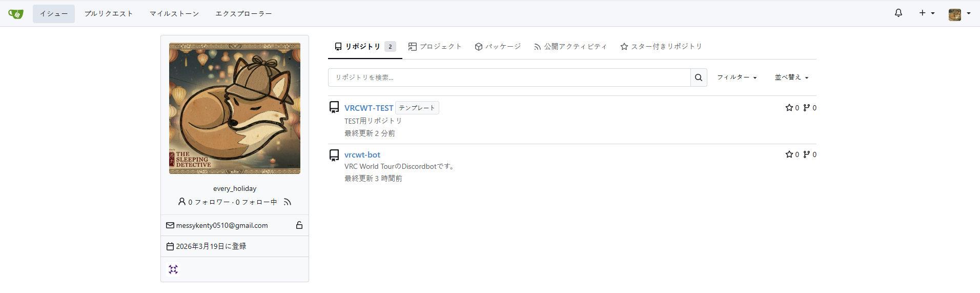The width and height of the screenshot is (980, 293).
Task: Click the repository icon beside VRCWT-TEST
Action: pos(334,107)
